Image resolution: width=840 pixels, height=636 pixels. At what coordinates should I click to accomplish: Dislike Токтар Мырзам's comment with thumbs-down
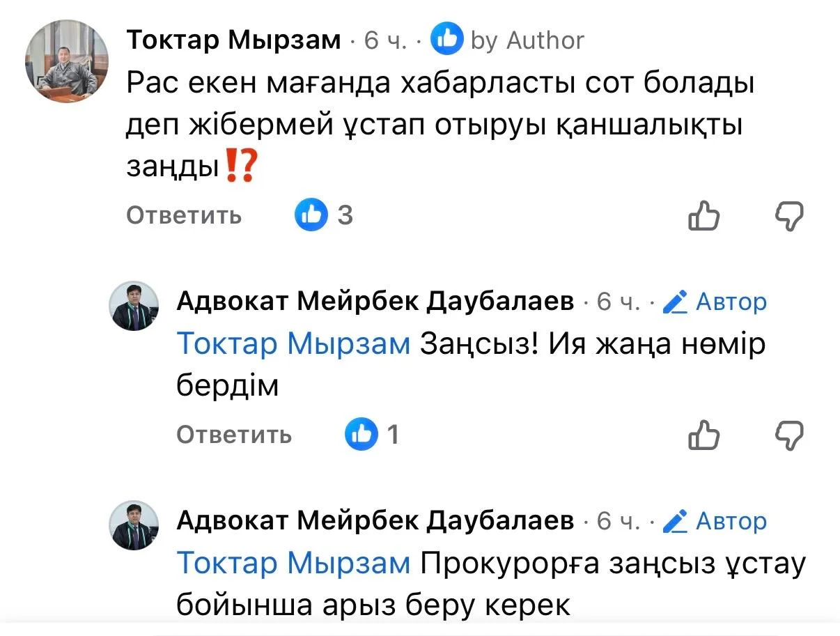789,216
